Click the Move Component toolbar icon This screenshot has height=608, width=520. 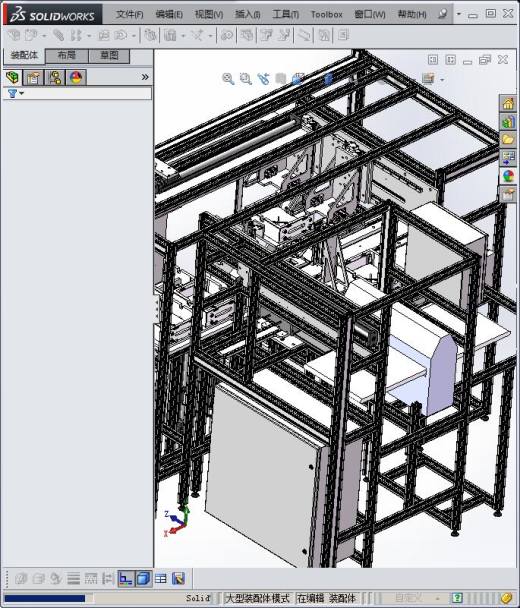pos(121,36)
